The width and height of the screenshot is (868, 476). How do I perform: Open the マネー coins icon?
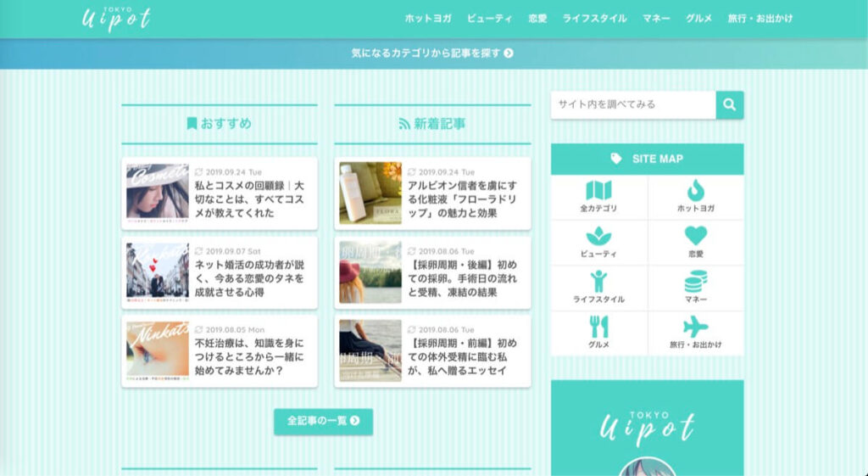(696, 282)
